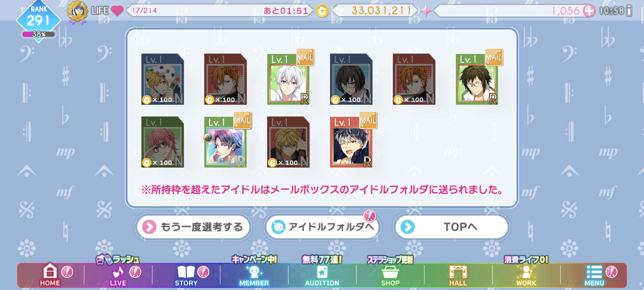Open アイドルフォルダへ button

pyautogui.click(x=322, y=227)
